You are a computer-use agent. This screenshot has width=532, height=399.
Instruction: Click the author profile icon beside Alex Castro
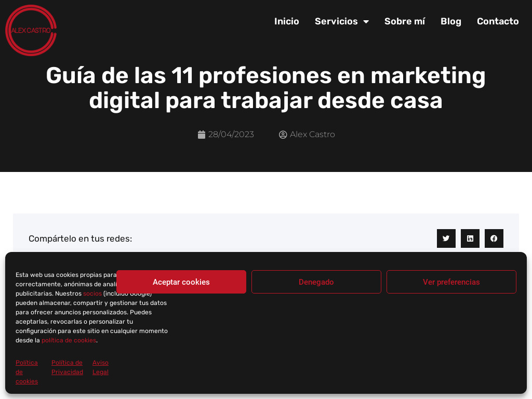[x=283, y=134]
